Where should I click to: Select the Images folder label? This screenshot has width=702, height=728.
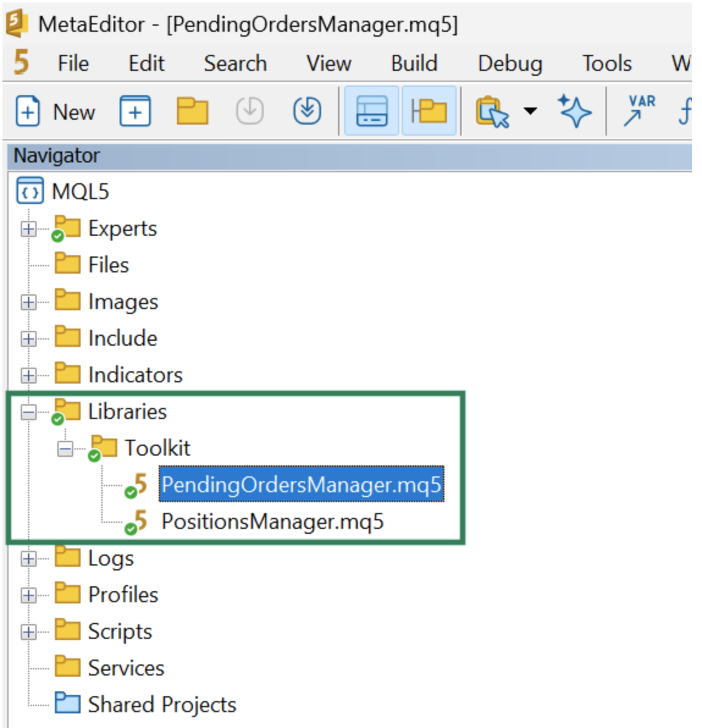click(x=123, y=302)
